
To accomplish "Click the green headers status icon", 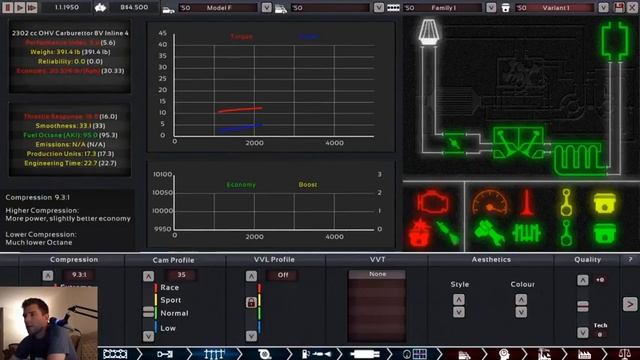I will coord(527,234).
